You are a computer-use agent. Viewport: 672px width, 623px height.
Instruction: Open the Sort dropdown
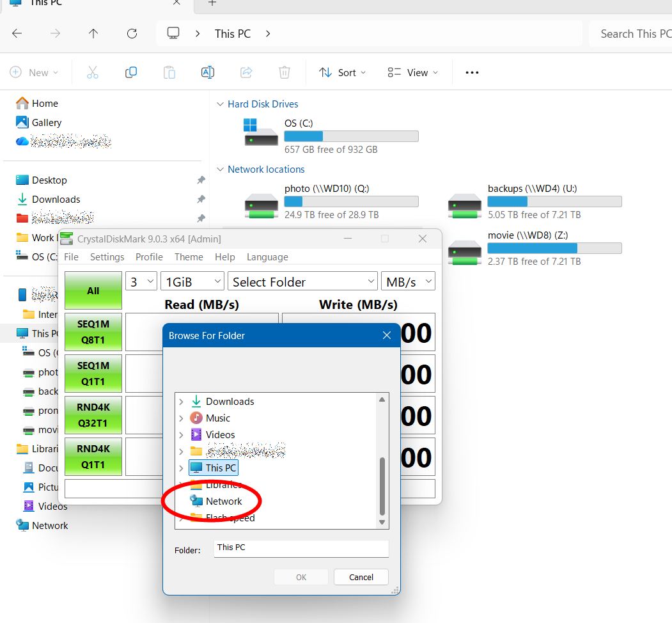click(x=342, y=72)
